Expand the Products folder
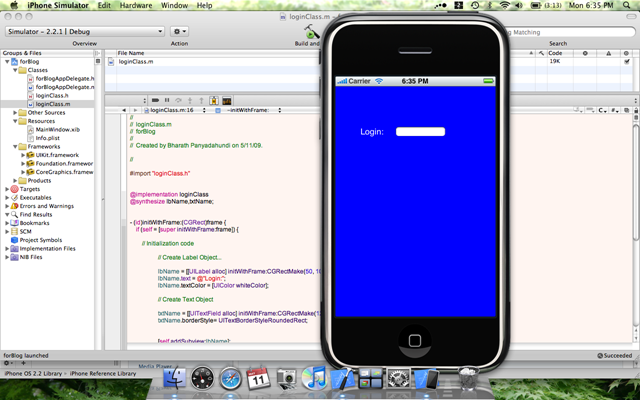The height and width of the screenshot is (400, 640). click(x=15, y=180)
